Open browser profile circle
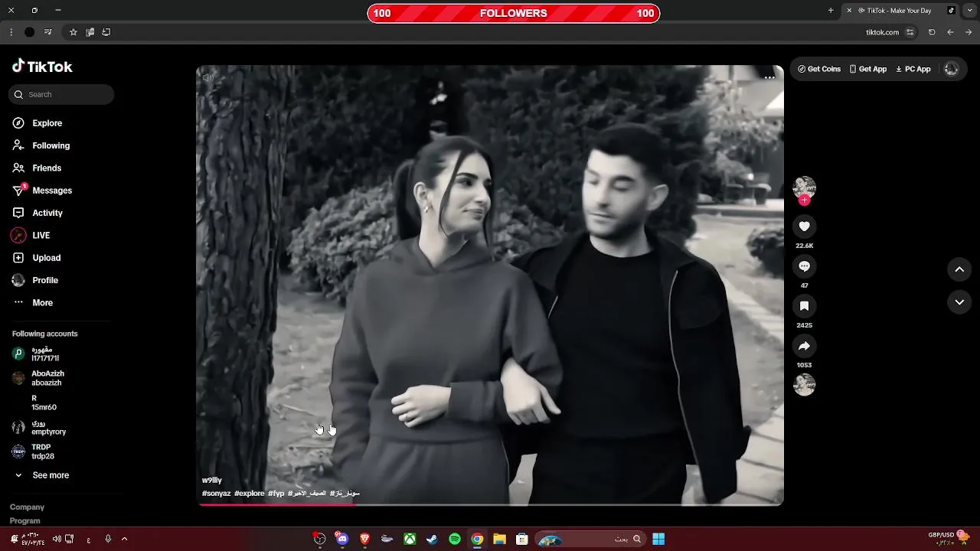Image resolution: width=980 pixels, height=551 pixels. tap(29, 32)
